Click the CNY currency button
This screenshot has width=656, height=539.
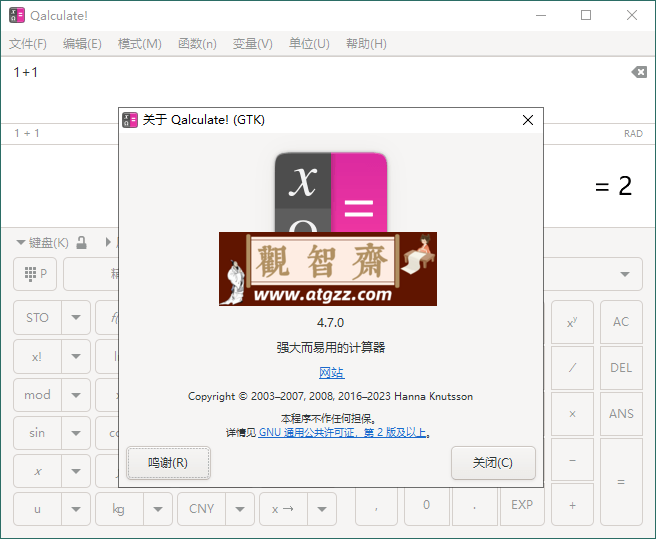tap(201, 509)
